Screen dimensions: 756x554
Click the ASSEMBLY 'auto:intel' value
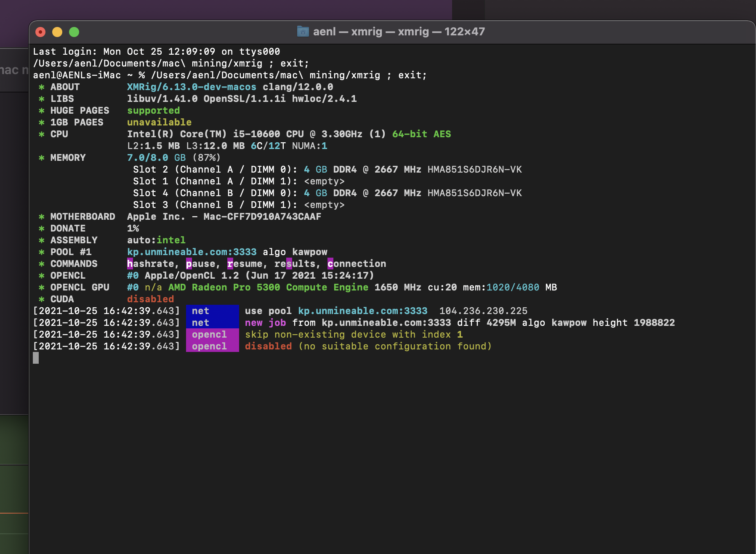[x=156, y=240]
